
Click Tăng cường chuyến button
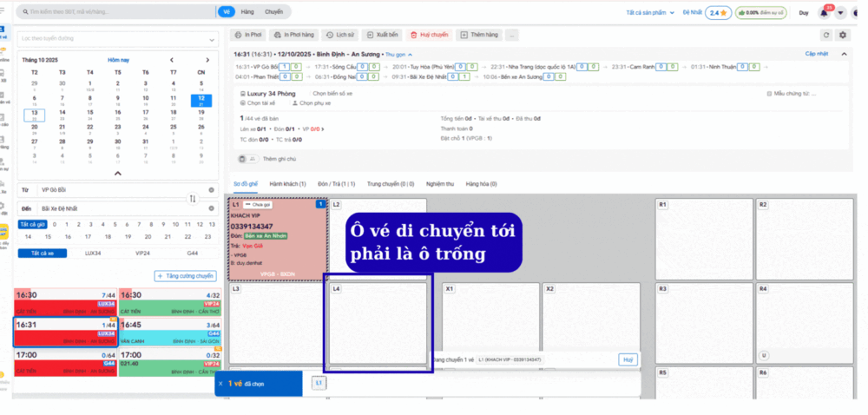tap(185, 276)
